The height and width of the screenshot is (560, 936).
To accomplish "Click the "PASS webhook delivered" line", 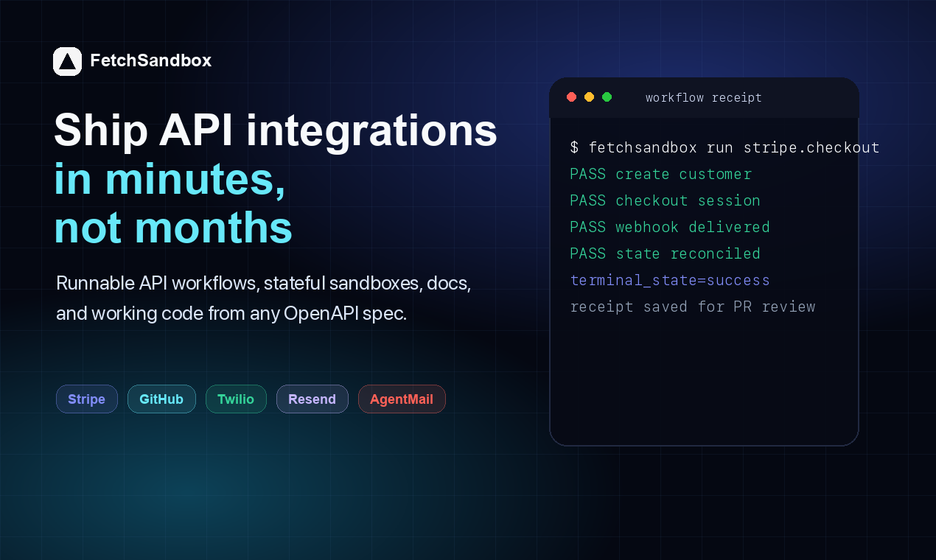I will pyautogui.click(x=670, y=227).
